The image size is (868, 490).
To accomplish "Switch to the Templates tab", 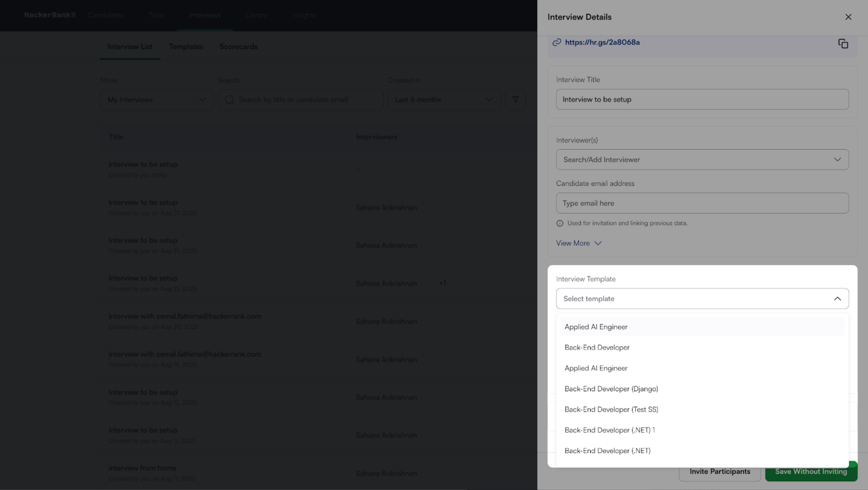I will [186, 47].
